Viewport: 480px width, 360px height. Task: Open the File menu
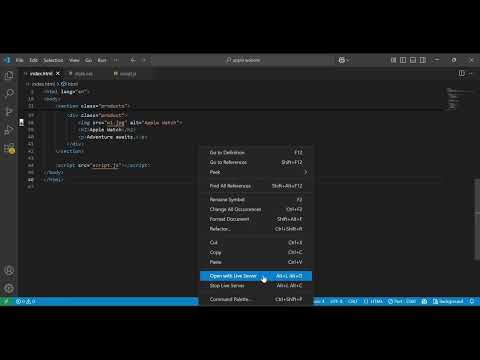click(x=20, y=60)
